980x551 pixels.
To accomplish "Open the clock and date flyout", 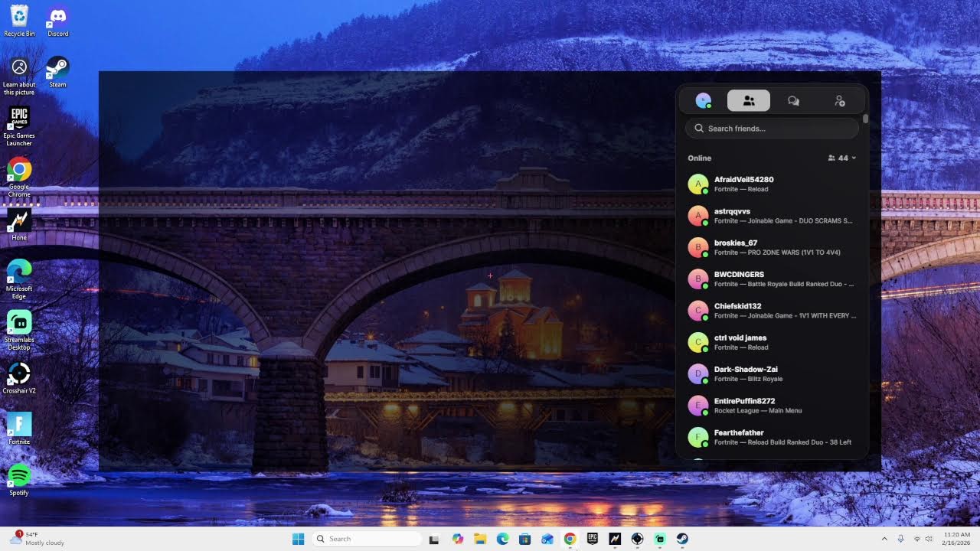I will point(956,539).
